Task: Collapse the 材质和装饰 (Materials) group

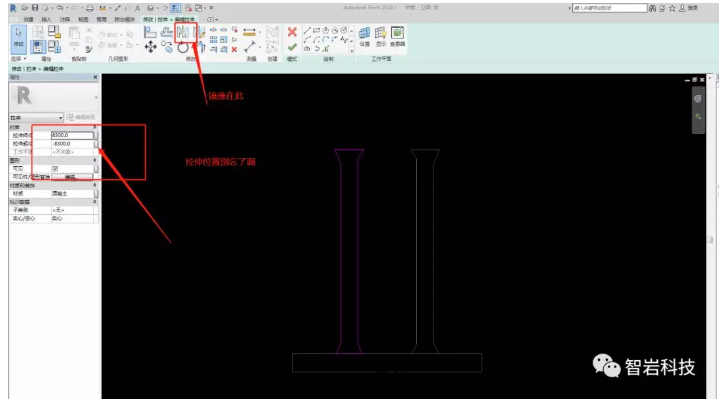Action: [x=95, y=185]
